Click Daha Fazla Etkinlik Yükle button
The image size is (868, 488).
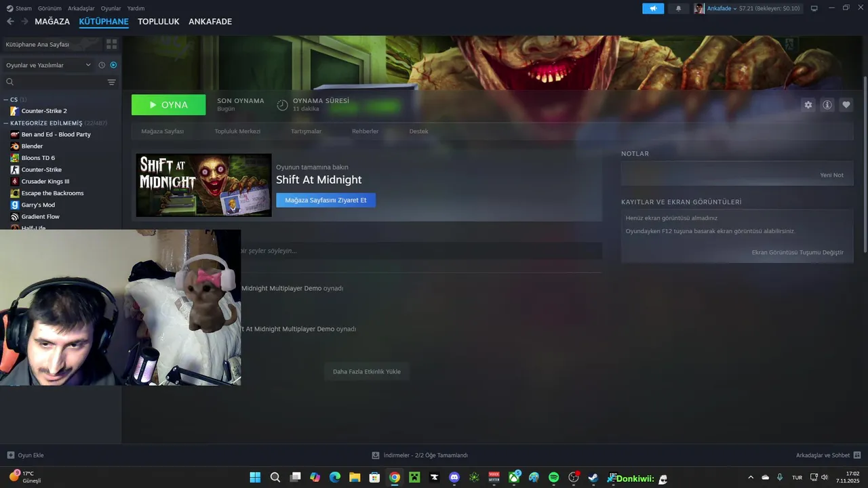pyautogui.click(x=367, y=371)
